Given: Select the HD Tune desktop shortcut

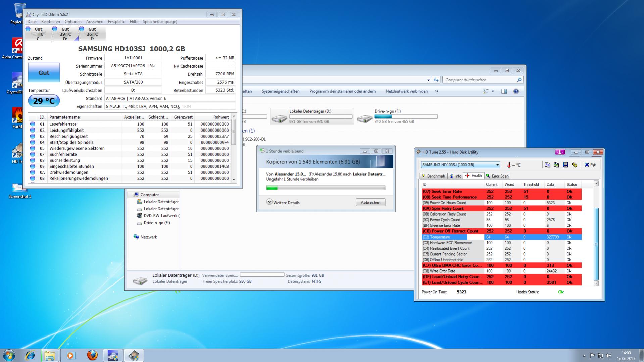Looking at the screenshot, I should click(x=17, y=153).
